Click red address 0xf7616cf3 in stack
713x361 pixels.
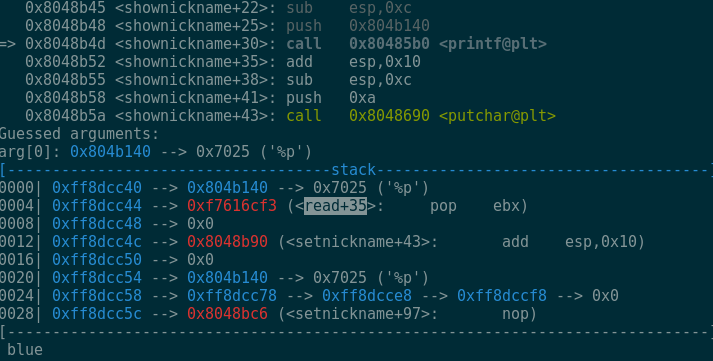pyautogui.click(x=232, y=206)
